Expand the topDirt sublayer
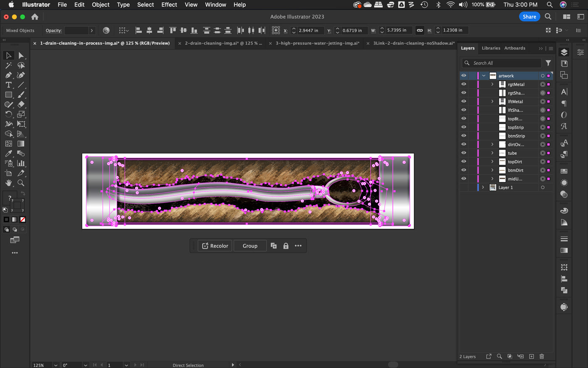Screen dimensions: 588x368 pyautogui.click(x=493, y=161)
